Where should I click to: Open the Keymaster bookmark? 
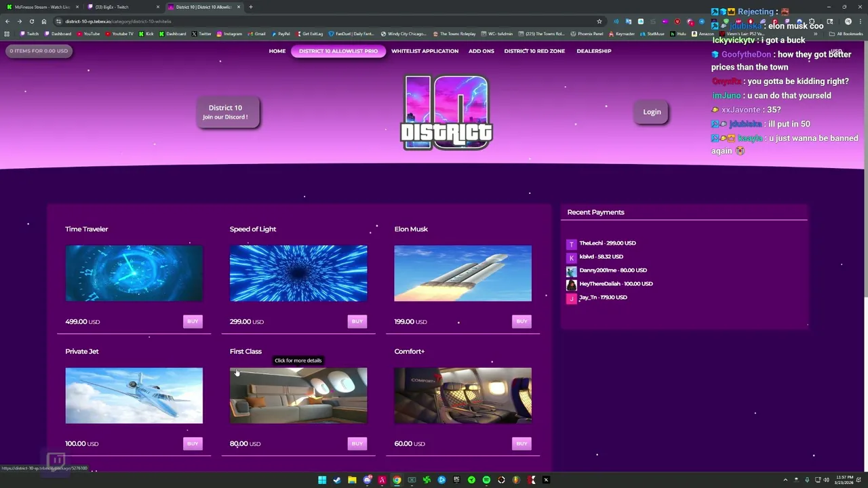pyautogui.click(x=622, y=33)
